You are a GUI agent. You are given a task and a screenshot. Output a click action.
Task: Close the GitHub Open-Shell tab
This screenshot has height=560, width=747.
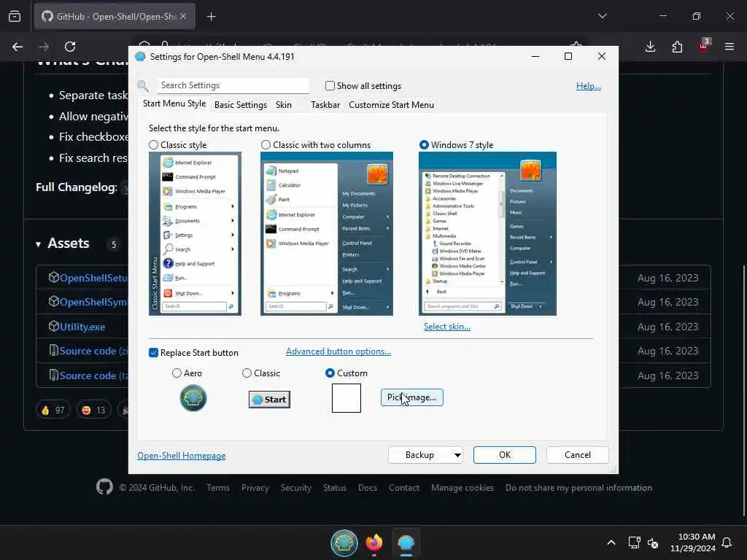click(183, 16)
